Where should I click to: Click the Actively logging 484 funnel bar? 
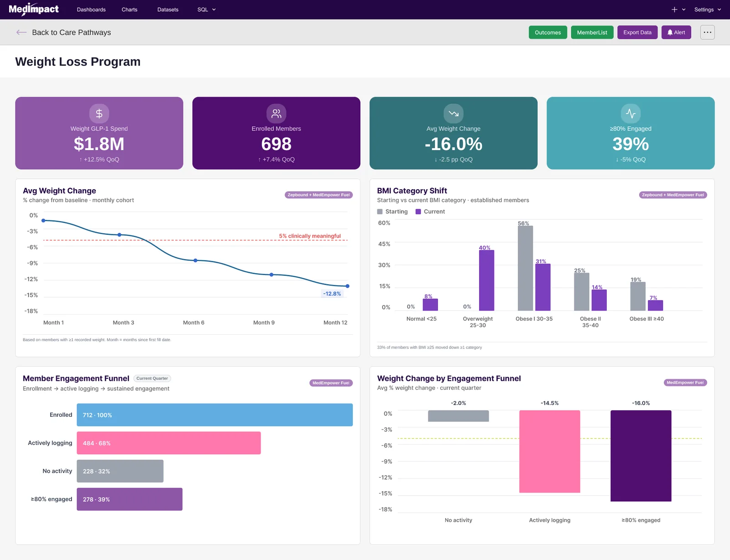click(x=169, y=443)
